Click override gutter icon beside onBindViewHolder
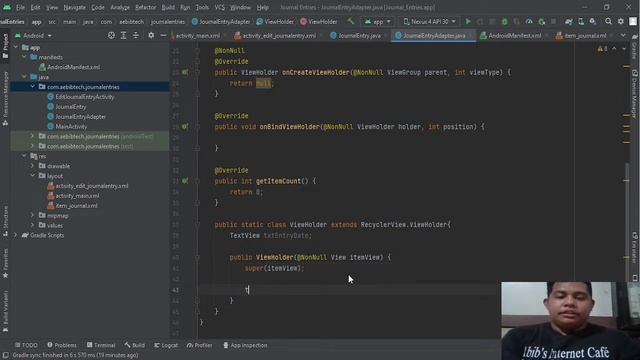The width and height of the screenshot is (640, 360). [x=185, y=127]
